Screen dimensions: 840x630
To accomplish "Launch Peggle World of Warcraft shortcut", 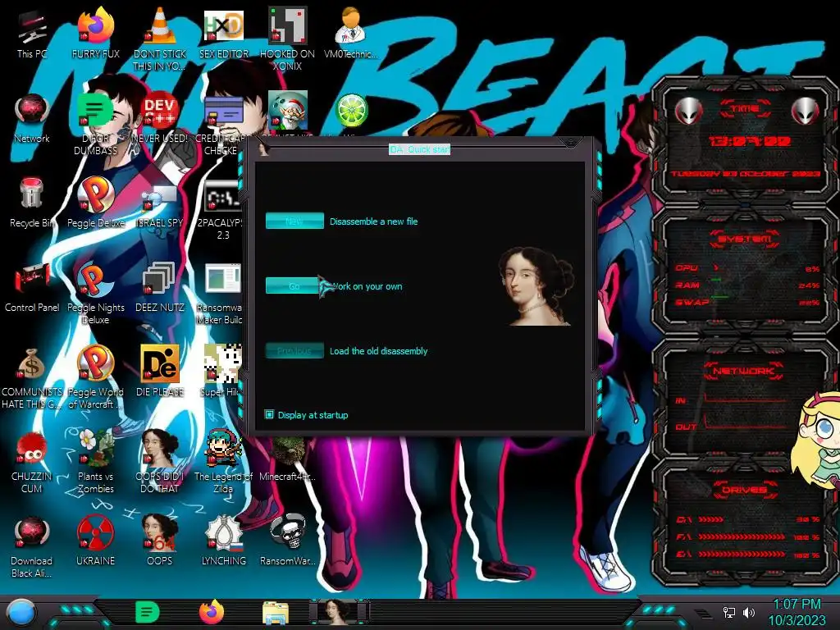I will pos(95,377).
